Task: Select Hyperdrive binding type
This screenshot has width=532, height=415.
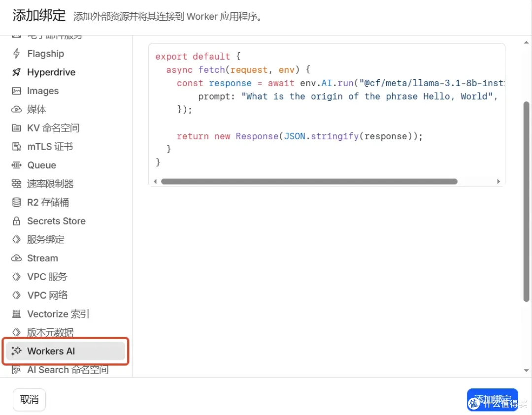Action: (x=66, y=72)
